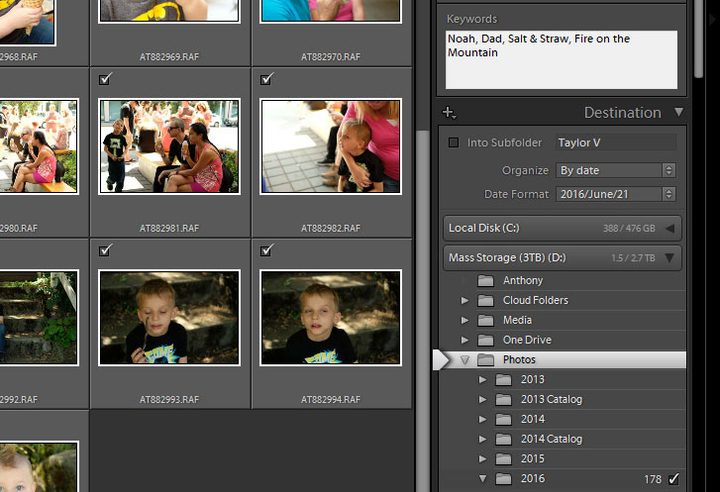Select the AT882993.RAF thumbnail
Image resolution: width=720 pixels, height=492 pixels.
169,318
